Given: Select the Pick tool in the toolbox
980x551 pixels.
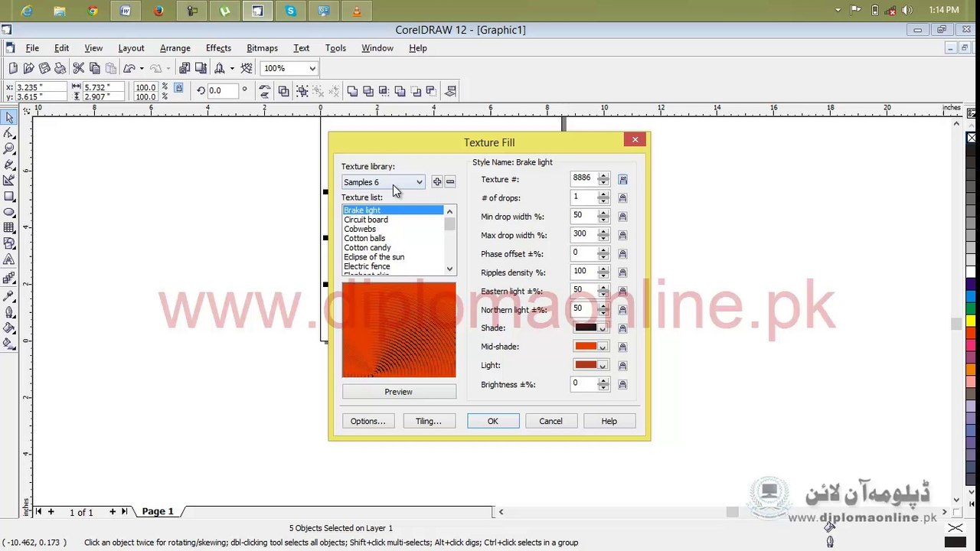Looking at the screenshot, I should 9,117.
